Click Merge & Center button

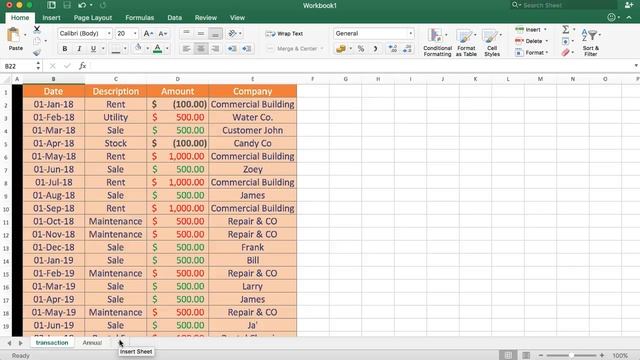click(x=295, y=49)
